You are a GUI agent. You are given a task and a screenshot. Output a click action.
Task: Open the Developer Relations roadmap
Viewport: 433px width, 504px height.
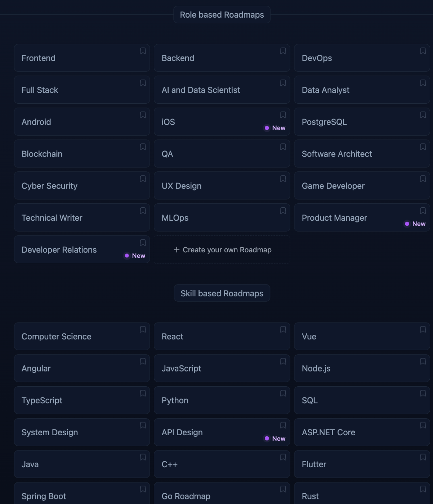(x=82, y=249)
